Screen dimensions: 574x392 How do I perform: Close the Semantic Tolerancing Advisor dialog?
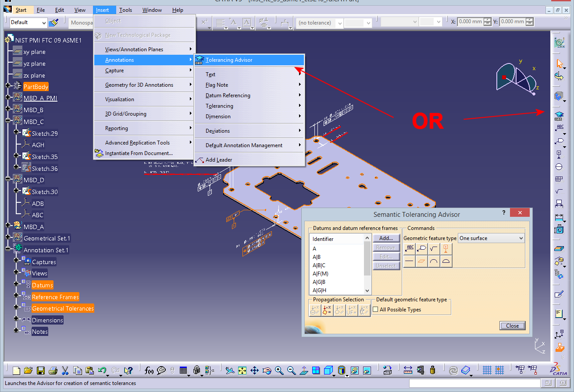coord(520,213)
